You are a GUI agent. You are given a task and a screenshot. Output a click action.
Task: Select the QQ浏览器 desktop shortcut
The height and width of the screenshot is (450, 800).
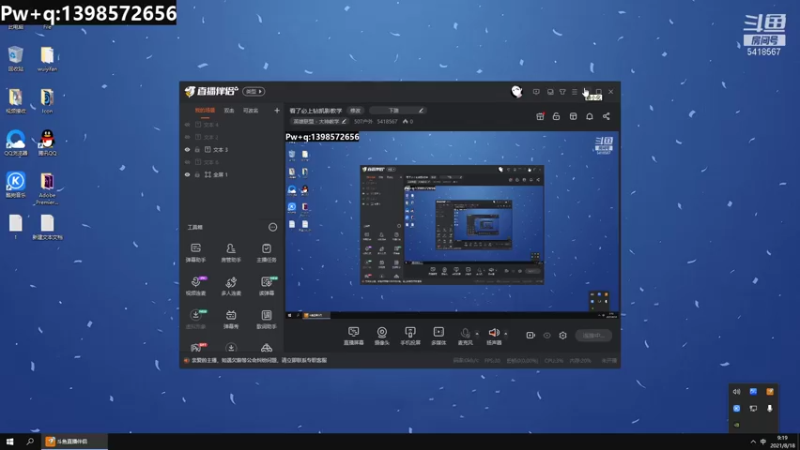point(16,142)
